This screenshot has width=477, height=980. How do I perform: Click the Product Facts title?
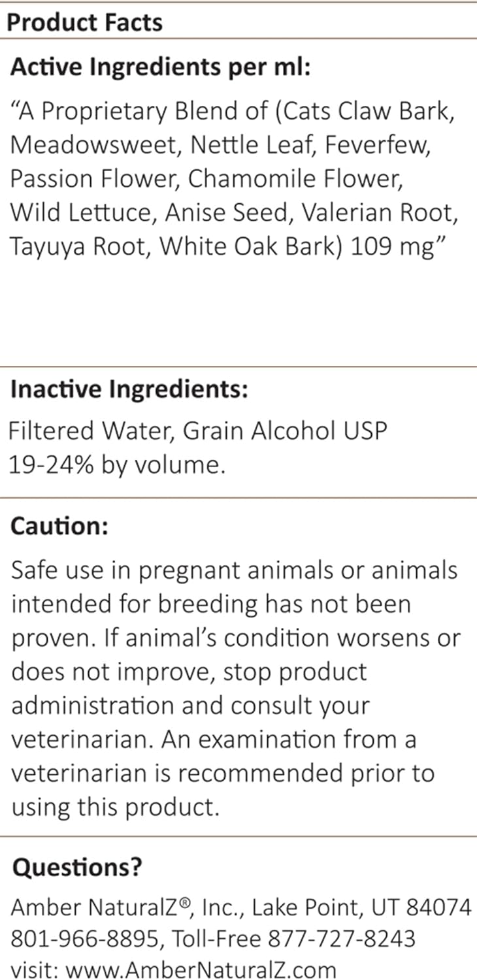point(84,22)
